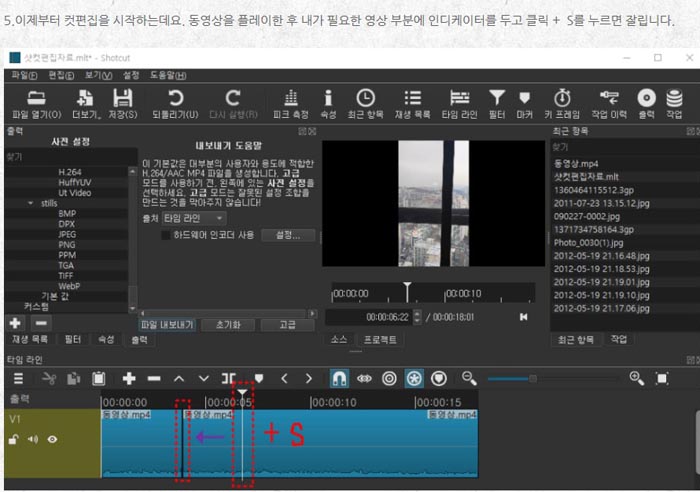
Task: Toggle the magnet snapping button
Action: [x=339, y=379]
